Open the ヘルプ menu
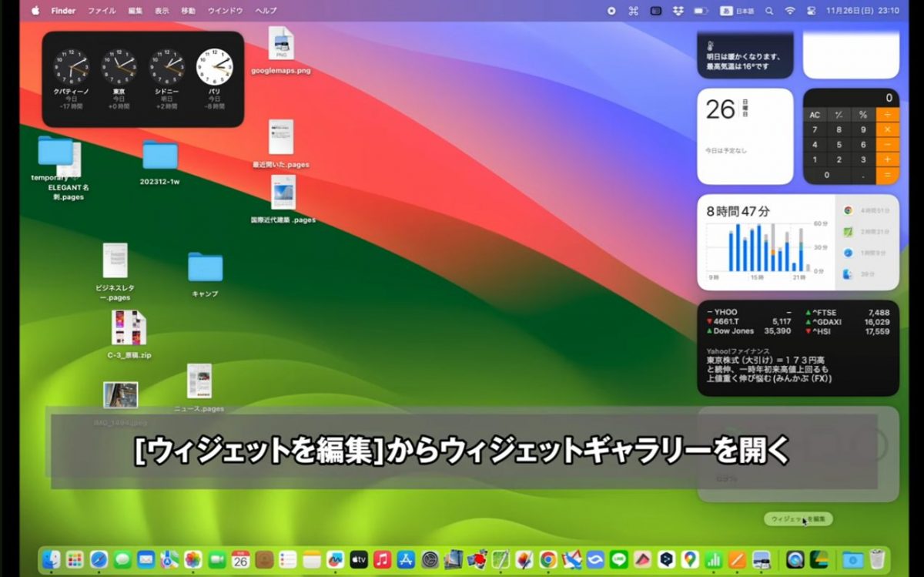Viewport: 924px width, 577px height. pos(266,11)
